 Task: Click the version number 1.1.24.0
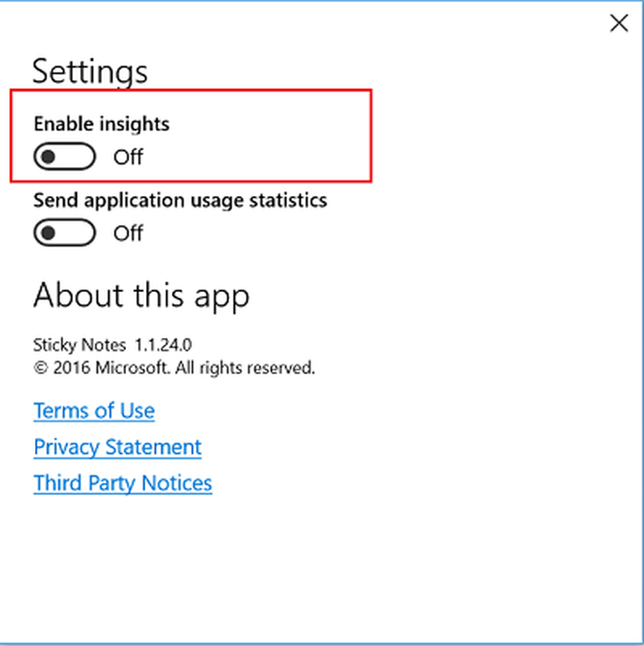[163, 344]
